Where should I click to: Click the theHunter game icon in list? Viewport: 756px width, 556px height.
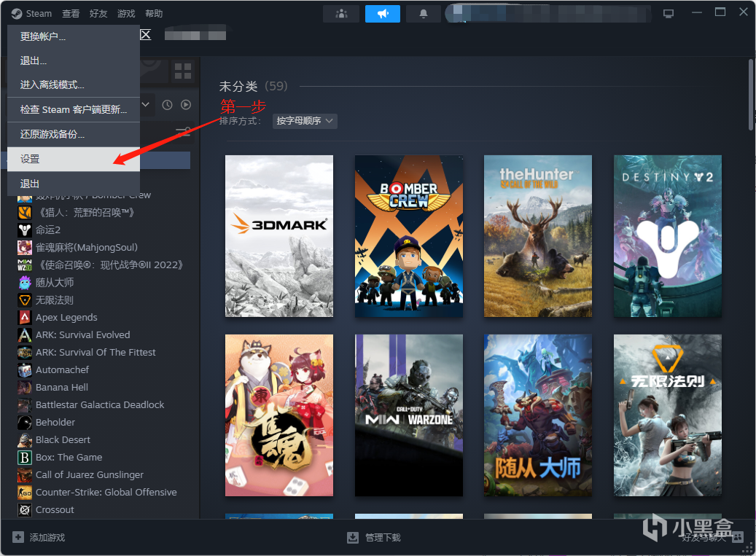pos(25,212)
